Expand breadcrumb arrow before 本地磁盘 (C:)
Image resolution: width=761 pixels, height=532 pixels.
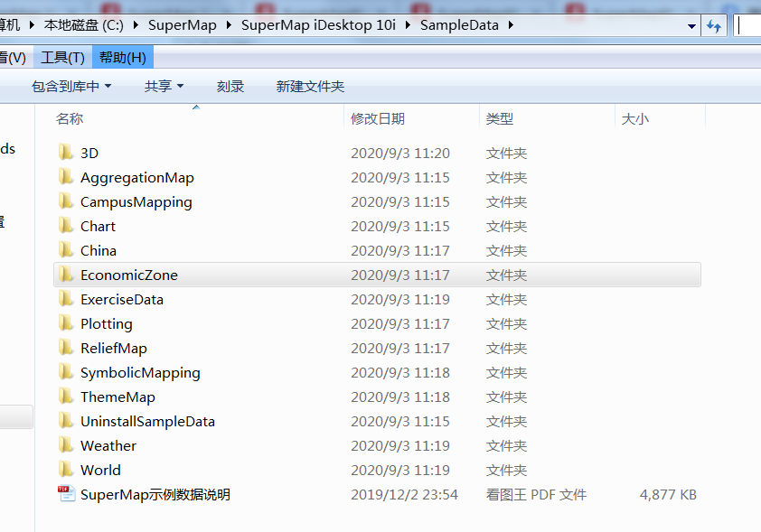[x=32, y=24]
